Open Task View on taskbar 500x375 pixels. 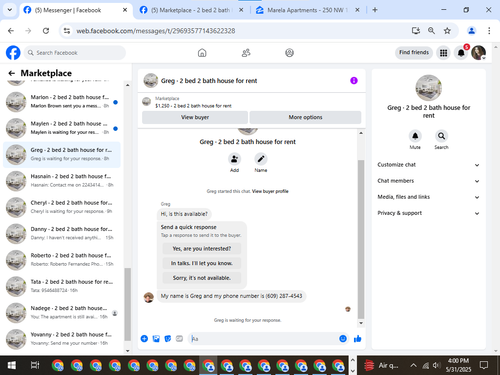(35, 366)
